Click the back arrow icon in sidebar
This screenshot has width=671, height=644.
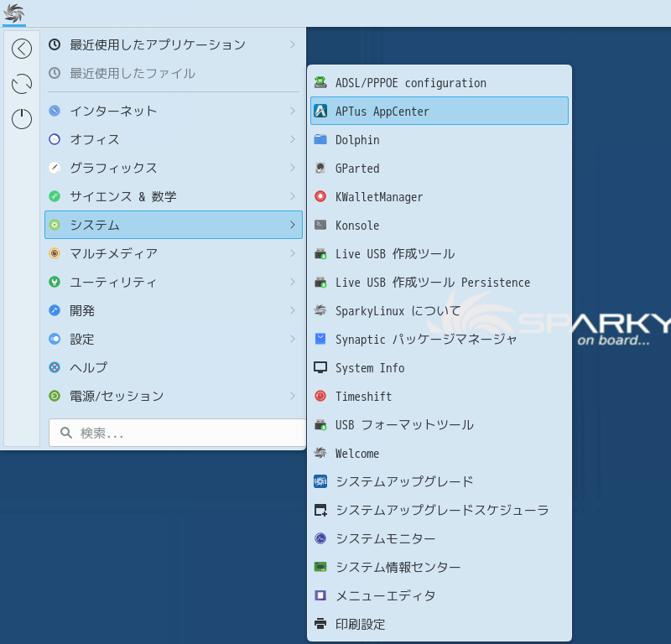click(x=22, y=49)
